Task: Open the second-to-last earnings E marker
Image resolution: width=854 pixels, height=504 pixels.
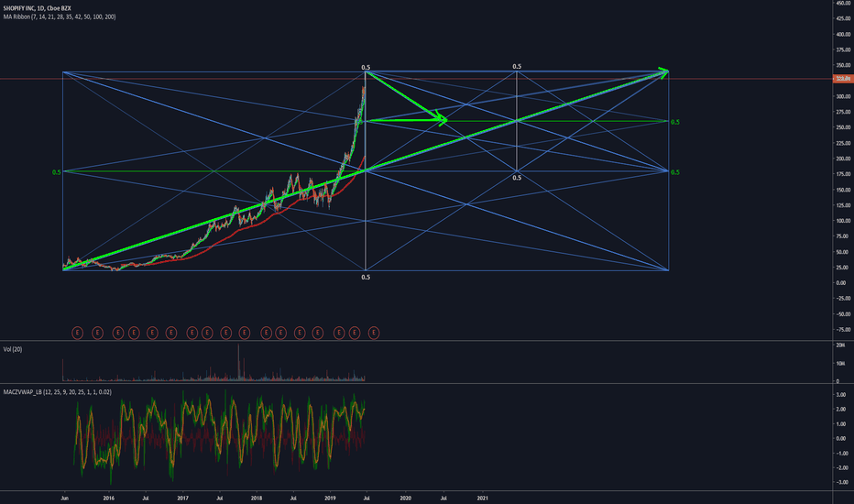Action: click(x=355, y=333)
